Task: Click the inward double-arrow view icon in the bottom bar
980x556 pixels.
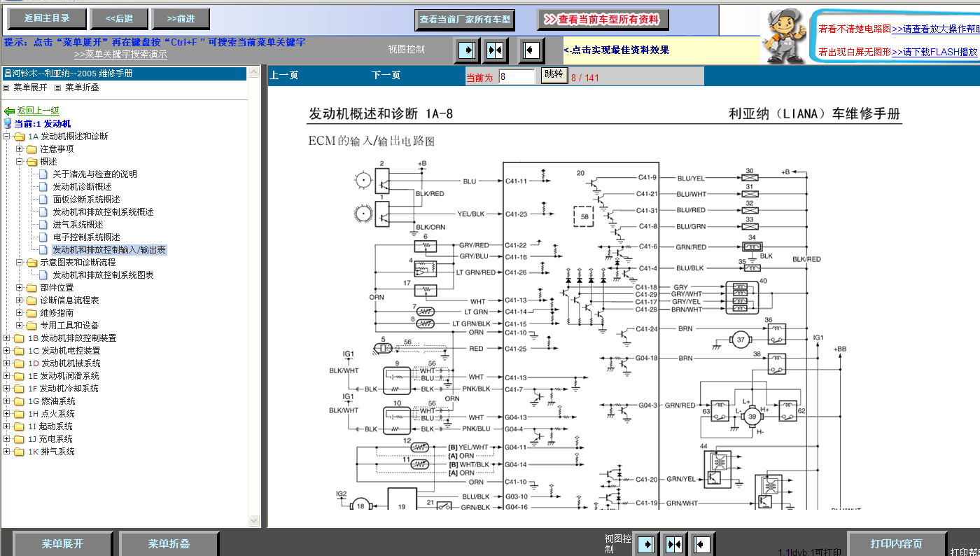Action: click(x=673, y=545)
